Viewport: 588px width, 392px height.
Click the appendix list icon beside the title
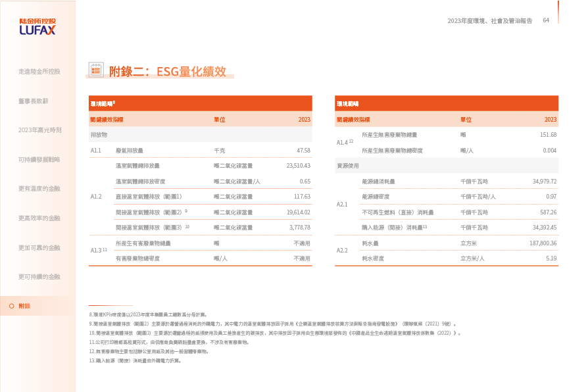pos(96,70)
